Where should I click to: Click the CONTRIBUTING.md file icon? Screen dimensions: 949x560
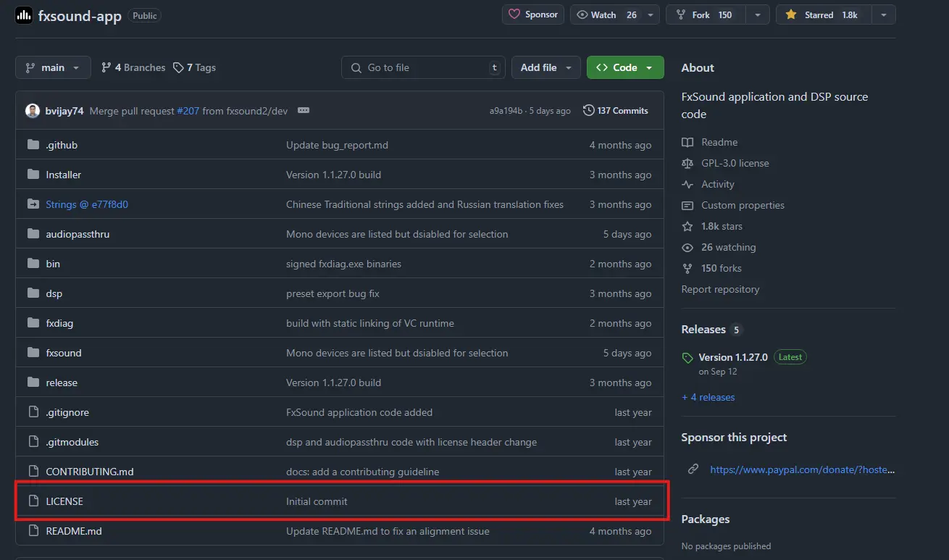pos(33,472)
